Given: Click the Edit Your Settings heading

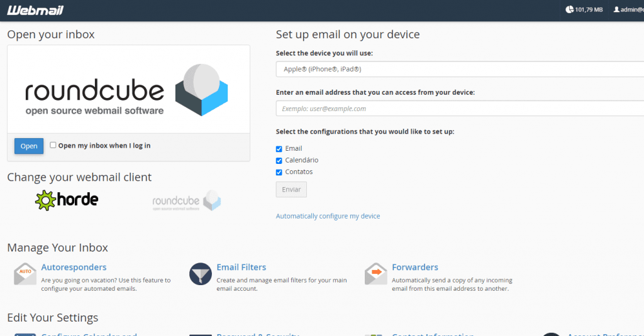Looking at the screenshot, I should 53,318.
